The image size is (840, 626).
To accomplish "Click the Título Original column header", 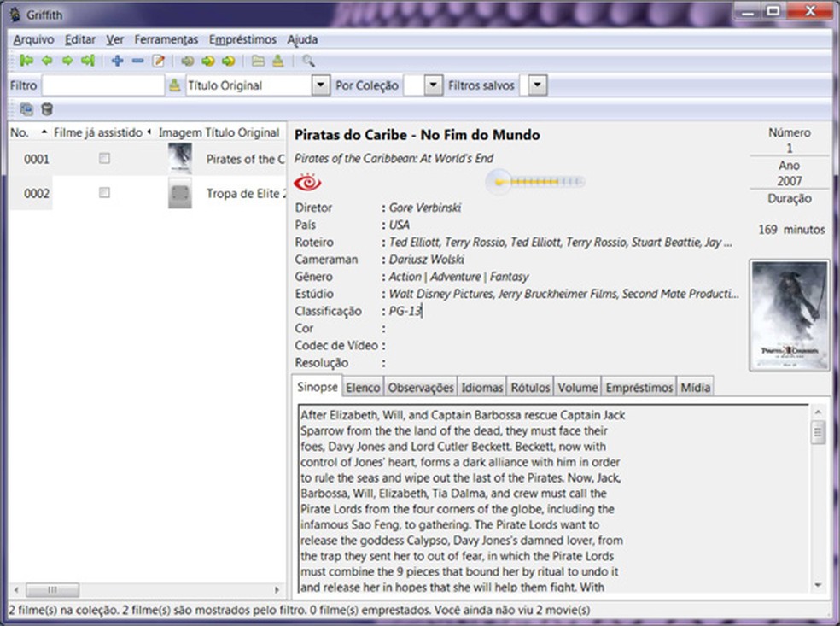I will (242, 132).
